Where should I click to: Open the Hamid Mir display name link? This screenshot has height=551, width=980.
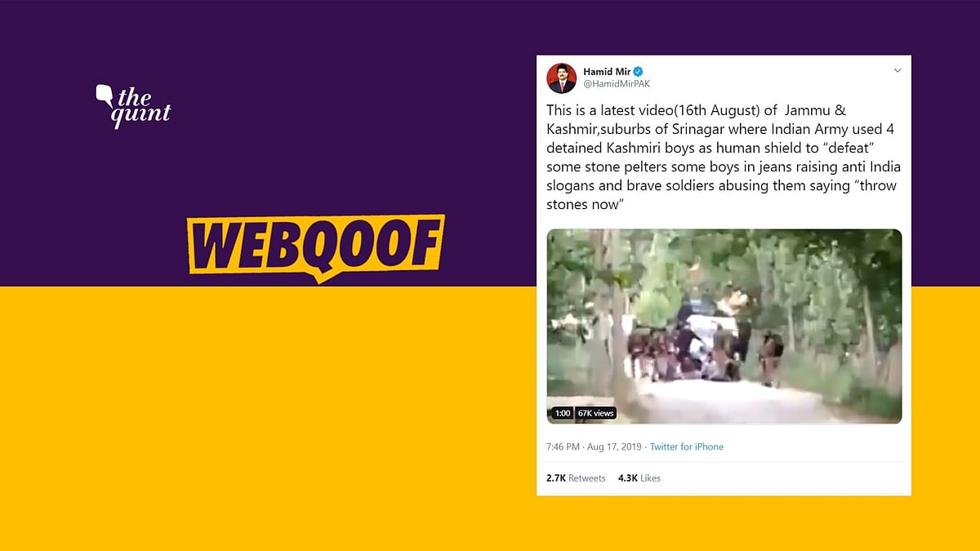tap(603, 72)
